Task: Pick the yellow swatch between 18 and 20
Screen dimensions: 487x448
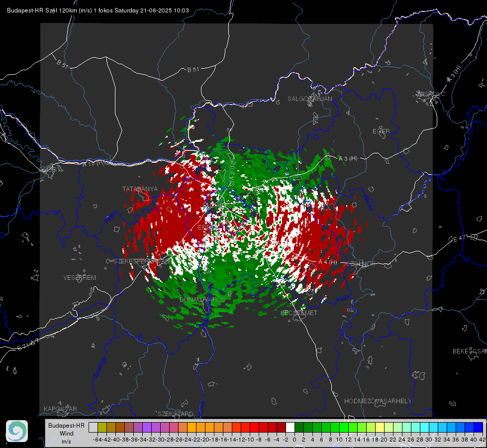Action: pyautogui.click(x=380, y=427)
